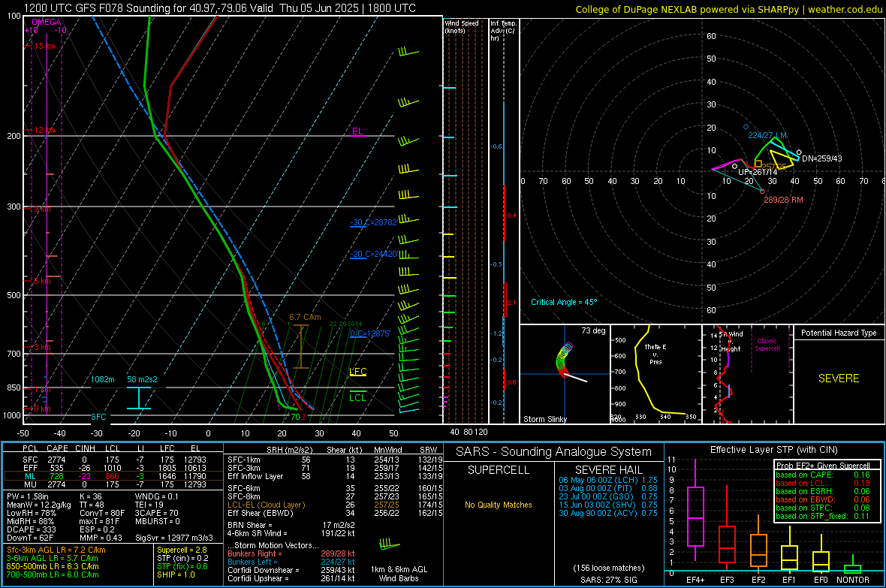Image resolution: width=886 pixels, height=588 pixels.
Task: Click the SARS - Sounding Analogue System header
Action: 554,452
